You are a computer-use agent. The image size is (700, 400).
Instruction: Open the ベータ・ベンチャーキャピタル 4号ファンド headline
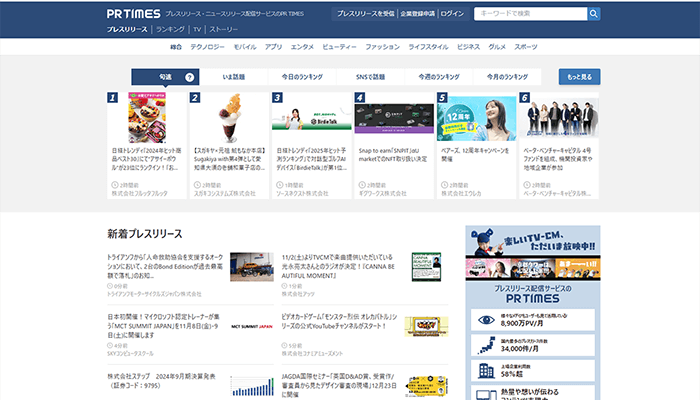pyautogui.click(x=558, y=159)
